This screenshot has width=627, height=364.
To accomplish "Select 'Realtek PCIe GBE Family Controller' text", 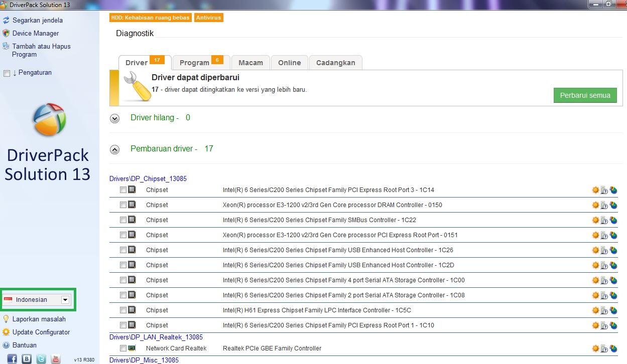I will pos(272,348).
